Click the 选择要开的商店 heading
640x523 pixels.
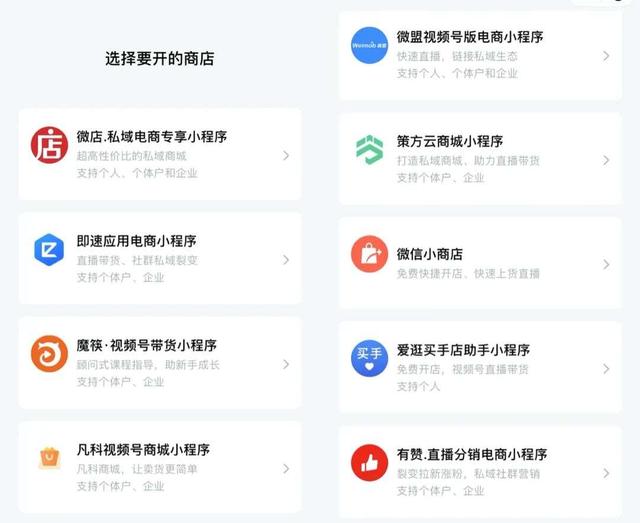click(160, 59)
